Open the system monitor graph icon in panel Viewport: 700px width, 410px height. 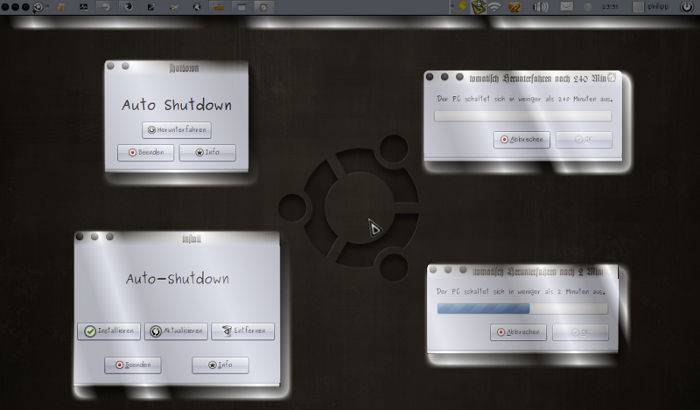coord(83,7)
